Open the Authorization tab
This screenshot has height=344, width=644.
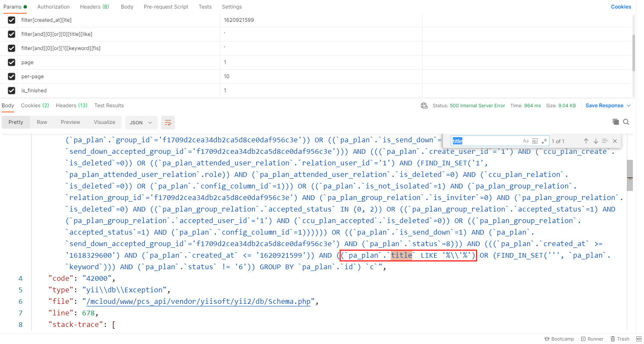[53, 7]
